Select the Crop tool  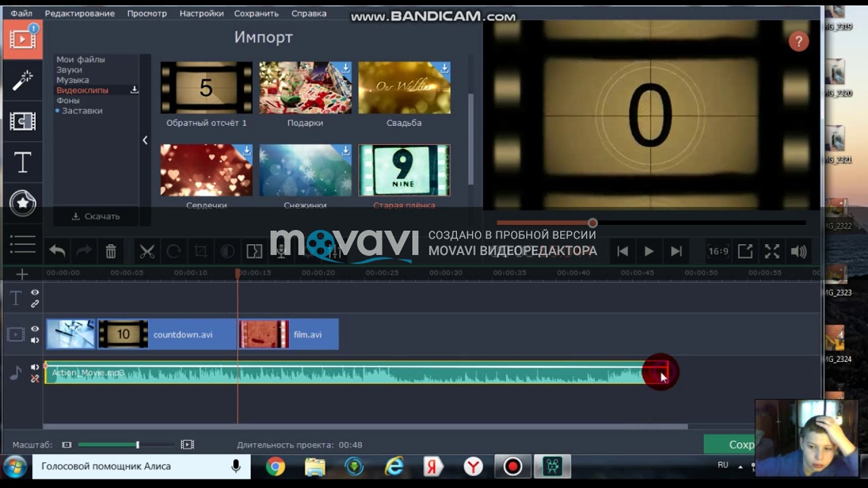click(x=201, y=251)
